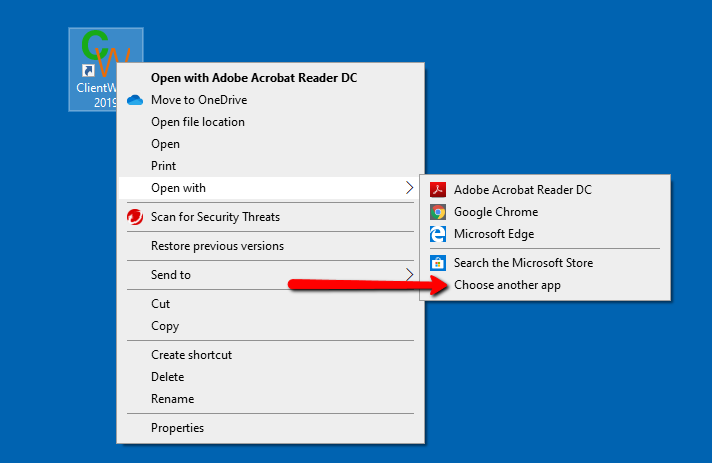Expand the Send to submenu arrow

click(x=409, y=275)
